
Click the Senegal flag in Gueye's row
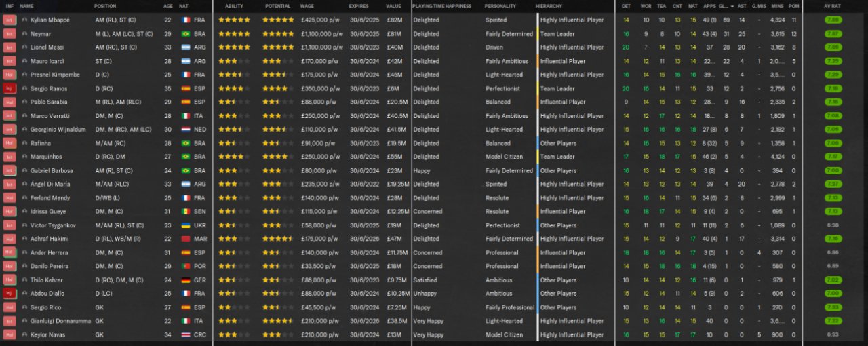(186, 212)
